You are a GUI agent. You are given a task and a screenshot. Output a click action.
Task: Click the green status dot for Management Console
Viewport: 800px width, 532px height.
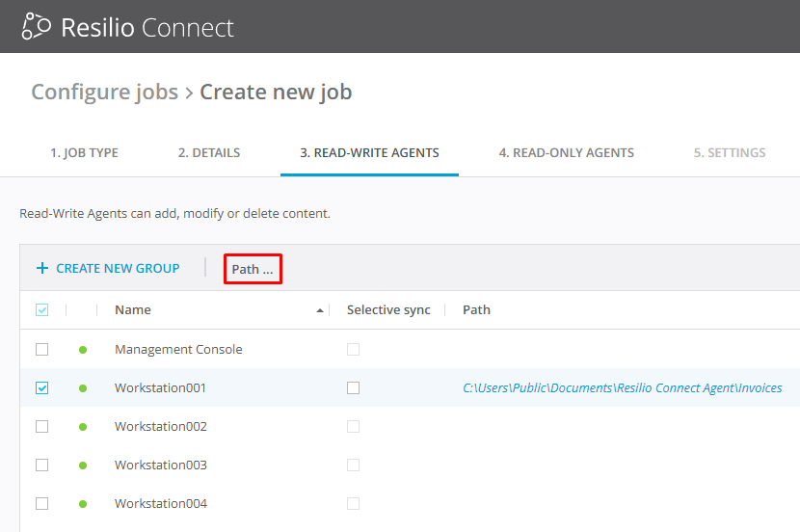click(x=83, y=350)
